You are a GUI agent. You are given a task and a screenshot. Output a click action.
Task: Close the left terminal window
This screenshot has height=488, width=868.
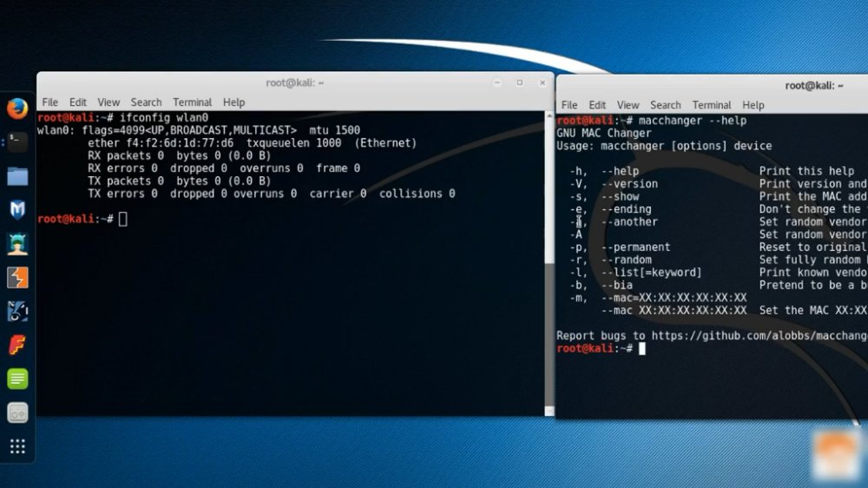click(542, 82)
